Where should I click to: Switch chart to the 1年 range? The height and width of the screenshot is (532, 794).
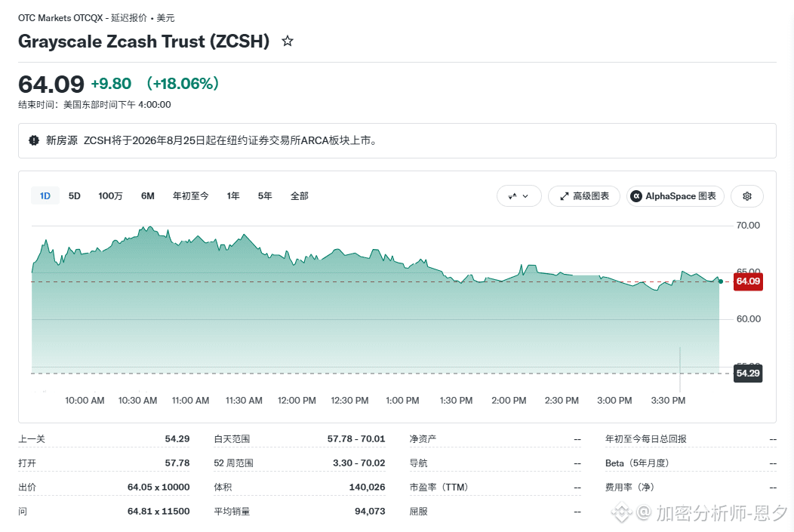point(233,196)
